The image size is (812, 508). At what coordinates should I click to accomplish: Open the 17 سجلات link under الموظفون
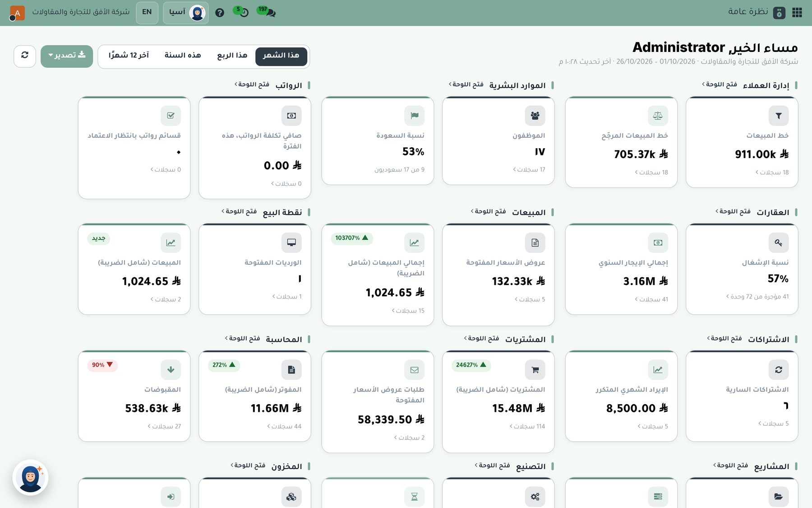pyautogui.click(x=529, y=169)
